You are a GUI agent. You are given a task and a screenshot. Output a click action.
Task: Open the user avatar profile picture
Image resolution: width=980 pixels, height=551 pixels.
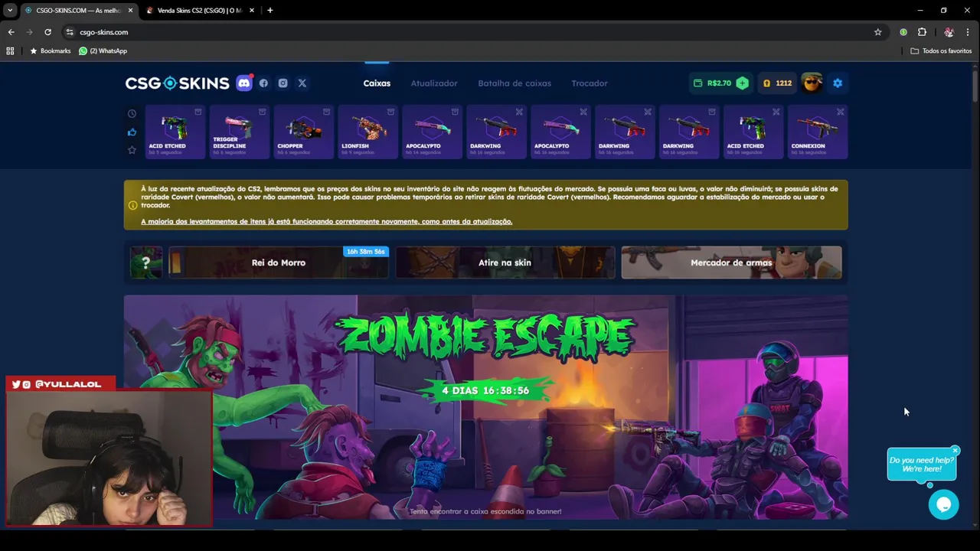click(812, 83)
